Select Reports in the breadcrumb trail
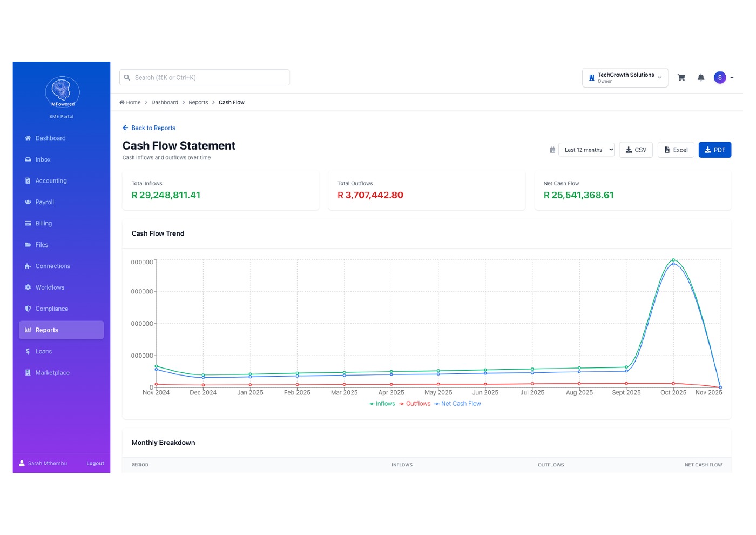Image resolution: width=756 pixels, height=535 pixels. tap(198, 102)
